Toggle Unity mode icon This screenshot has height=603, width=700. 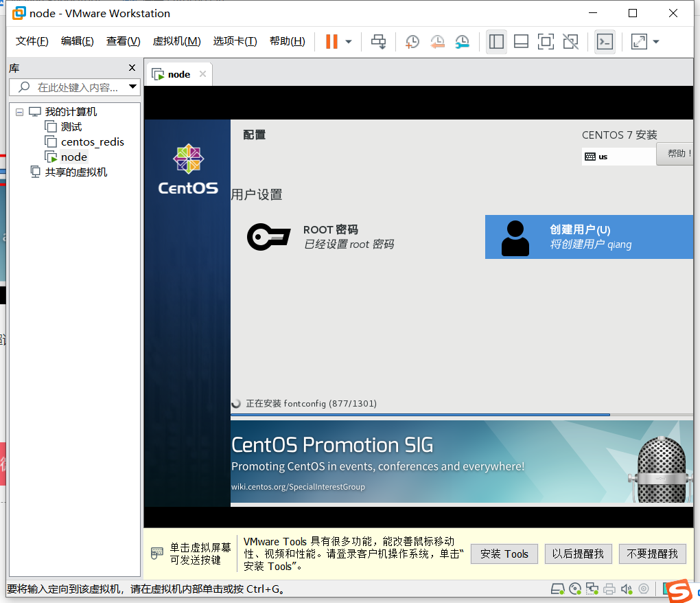570,41
